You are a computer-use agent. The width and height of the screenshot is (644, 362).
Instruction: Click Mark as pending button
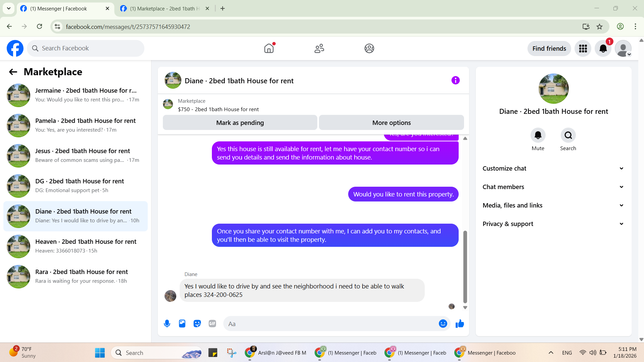[x=240, y=123]
